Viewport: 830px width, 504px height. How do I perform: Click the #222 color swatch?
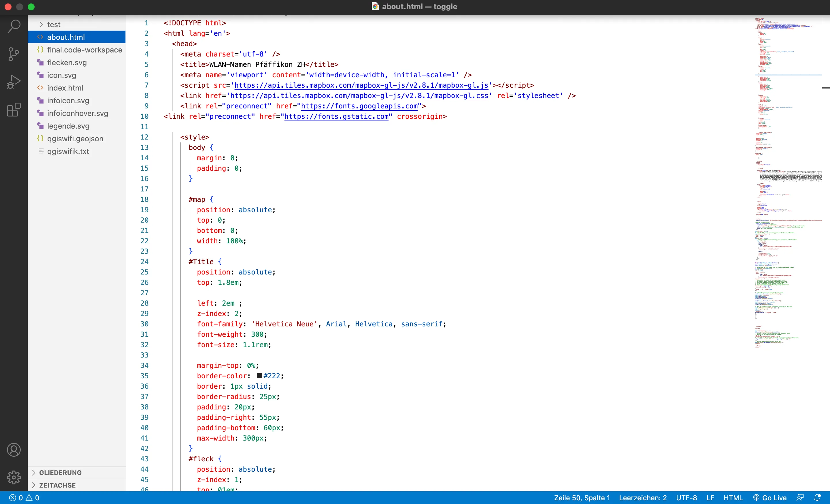coord(259,376)
